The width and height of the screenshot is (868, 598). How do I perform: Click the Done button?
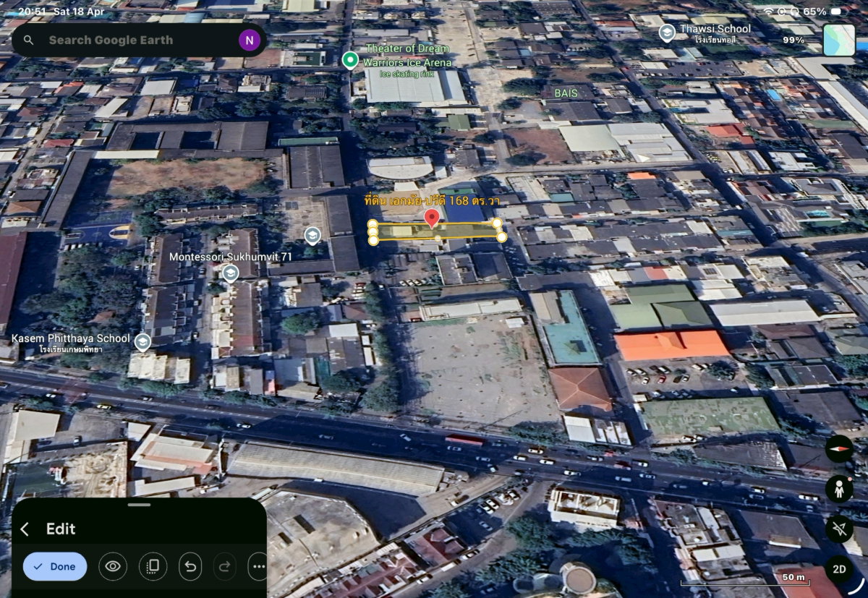coord(55,566)
